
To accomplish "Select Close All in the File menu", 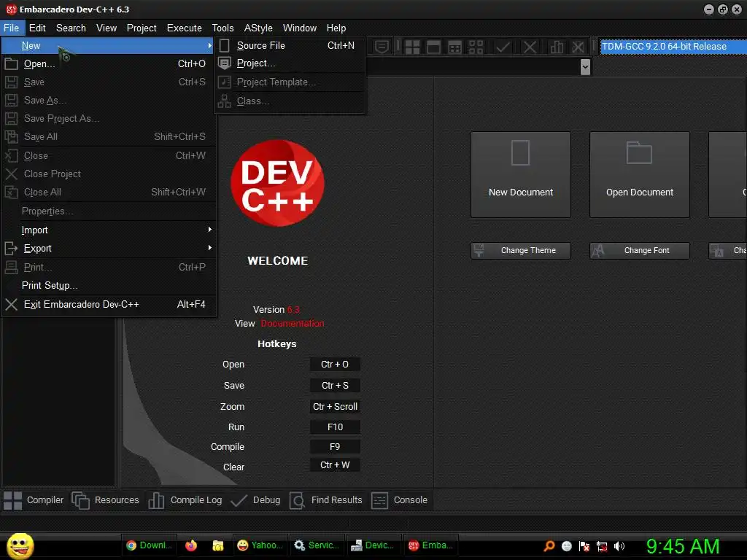I will coord(107,192).
